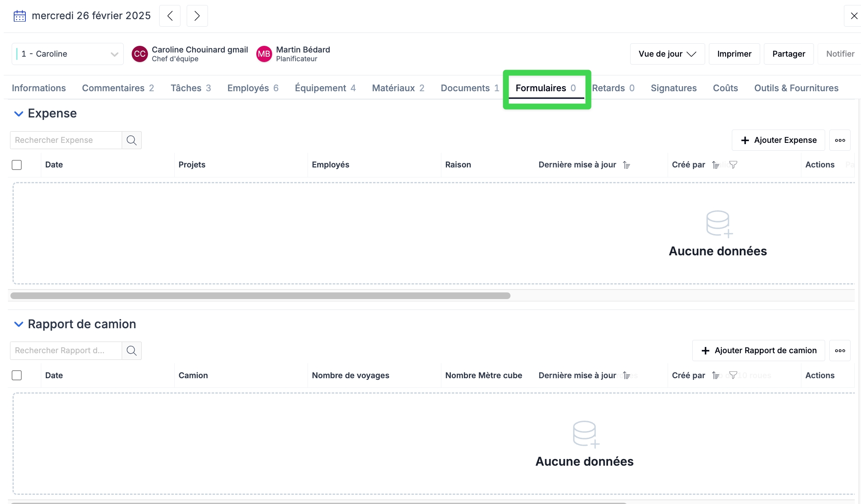Open the Vue de jour dropdown

[667, 54]
